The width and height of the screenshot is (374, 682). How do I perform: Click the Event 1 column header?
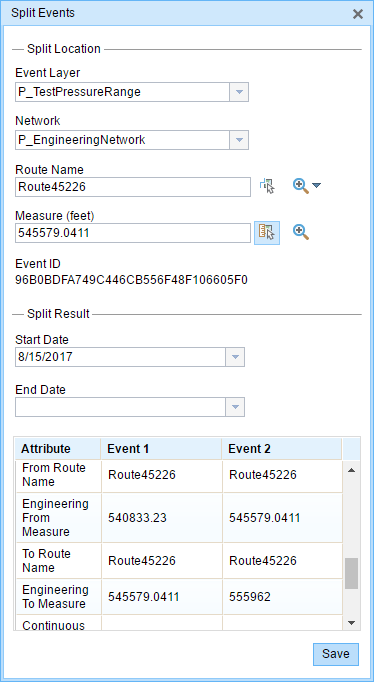(x=161, y=448)
